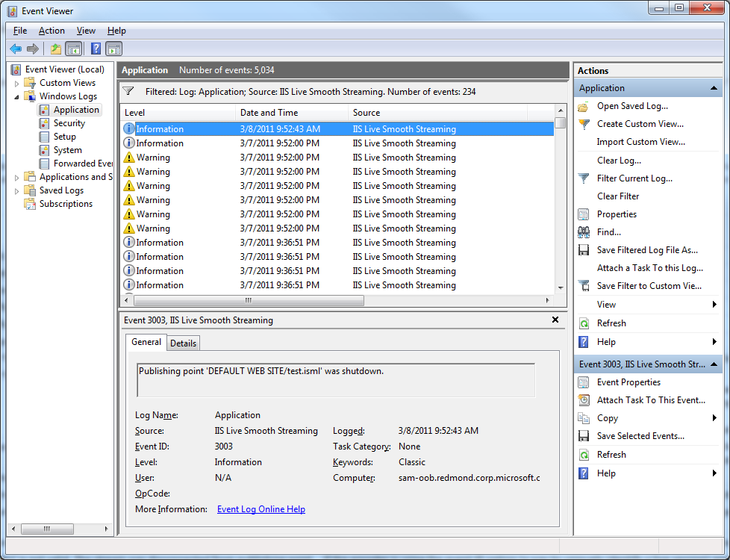Click Import Custom View... action

click(x=641, y=142)
